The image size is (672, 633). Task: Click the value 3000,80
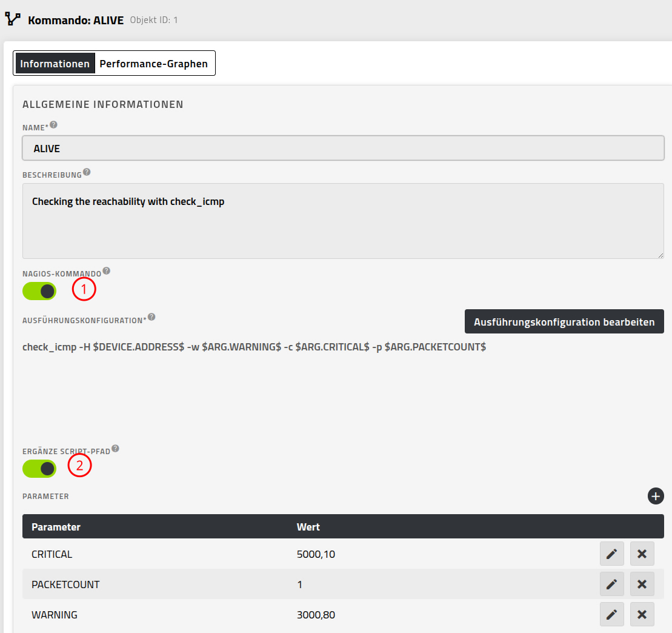click(x=316, y=615)
